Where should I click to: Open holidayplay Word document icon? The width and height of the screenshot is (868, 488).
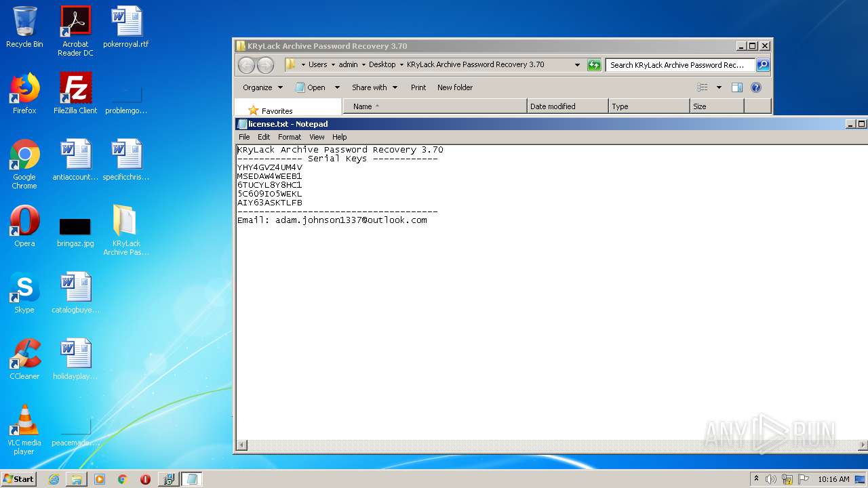(x=75, y=359)
